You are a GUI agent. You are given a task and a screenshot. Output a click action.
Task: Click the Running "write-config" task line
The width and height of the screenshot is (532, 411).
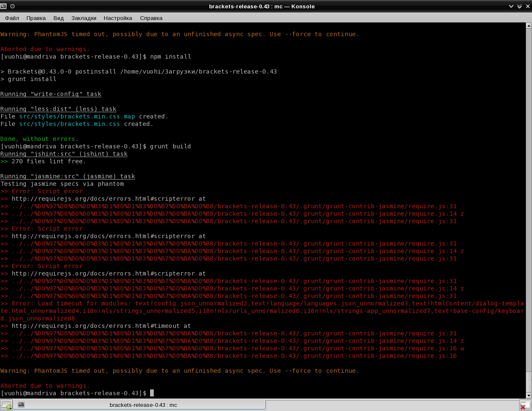coord(51,94)
